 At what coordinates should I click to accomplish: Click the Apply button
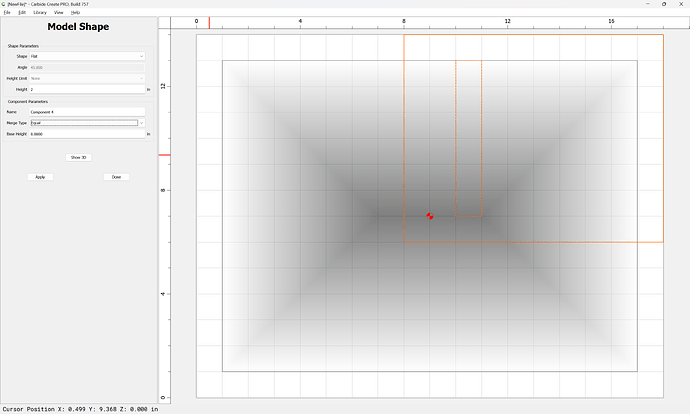[40, 177]
